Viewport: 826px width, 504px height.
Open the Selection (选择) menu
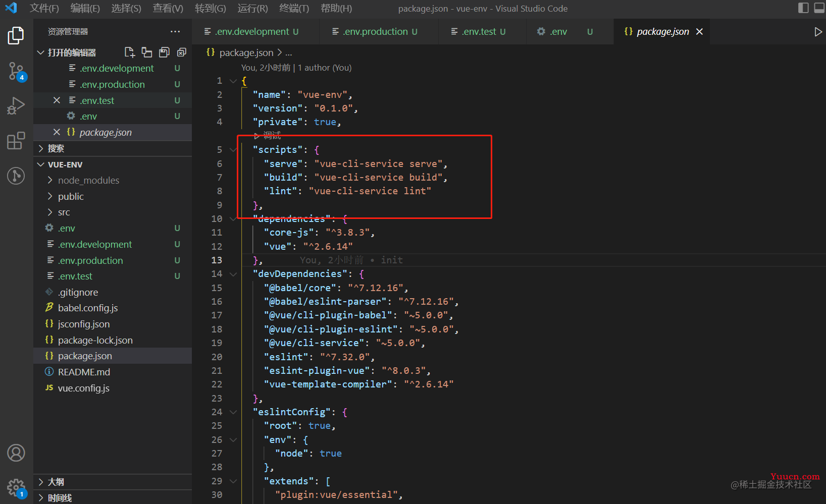click(x=126, y=8)
